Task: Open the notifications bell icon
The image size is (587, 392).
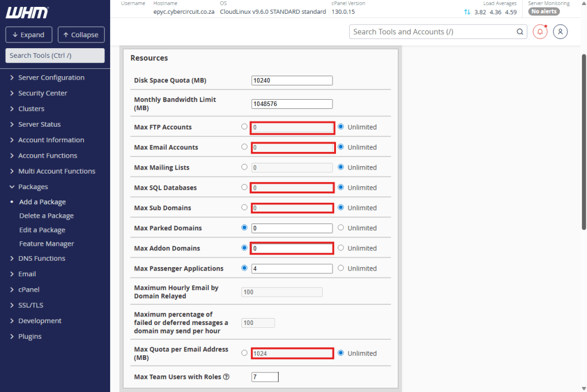Action: coord(539,32)
